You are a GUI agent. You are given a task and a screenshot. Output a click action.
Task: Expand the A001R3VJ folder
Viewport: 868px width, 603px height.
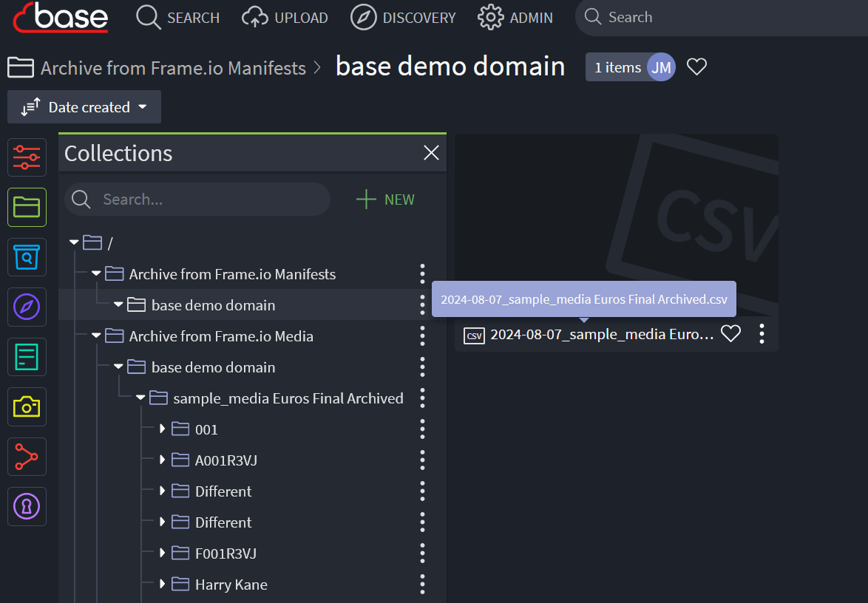[162, 460]
